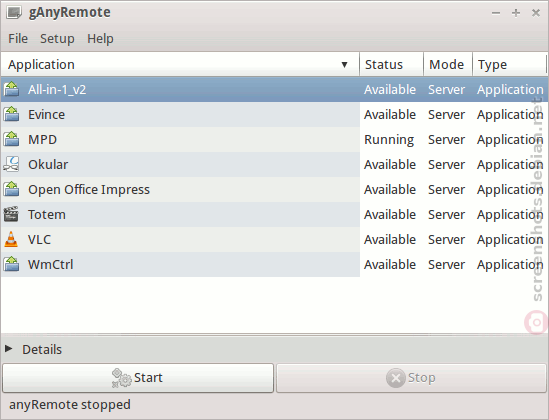Viewport: 549px width, 420px height.
Task: Click Available status in the VLC row
Action: coord(390,239)
